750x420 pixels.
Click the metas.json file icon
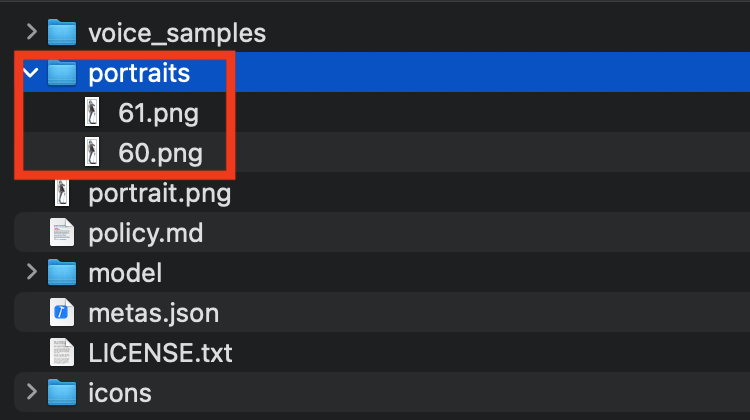pos(62,313)
